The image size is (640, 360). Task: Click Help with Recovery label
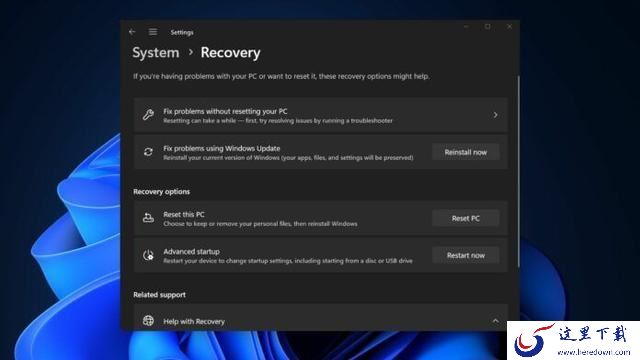click(194, 322)
